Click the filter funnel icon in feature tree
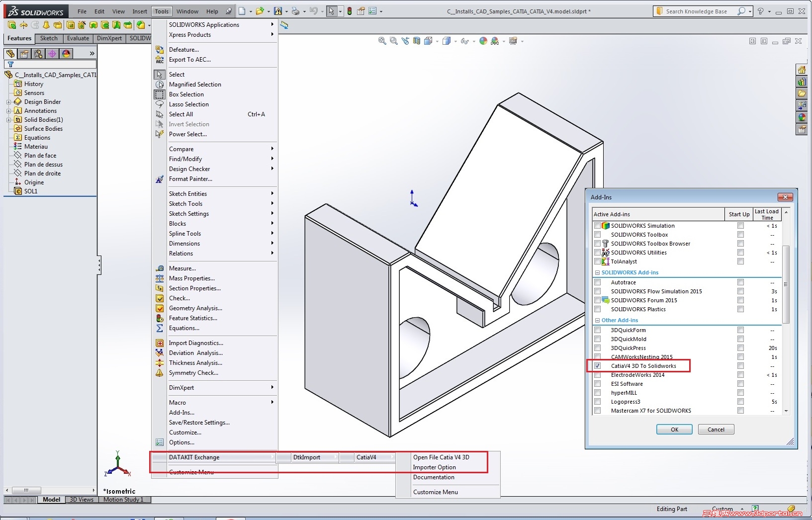 tap(10, 64)
